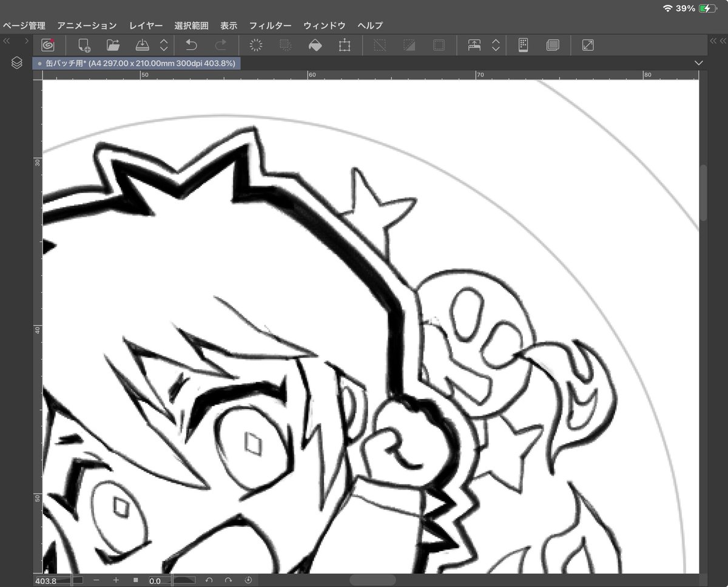Click the vertical scrollbar handle
The image size is (728, 587).
click(x=704, y=192)
